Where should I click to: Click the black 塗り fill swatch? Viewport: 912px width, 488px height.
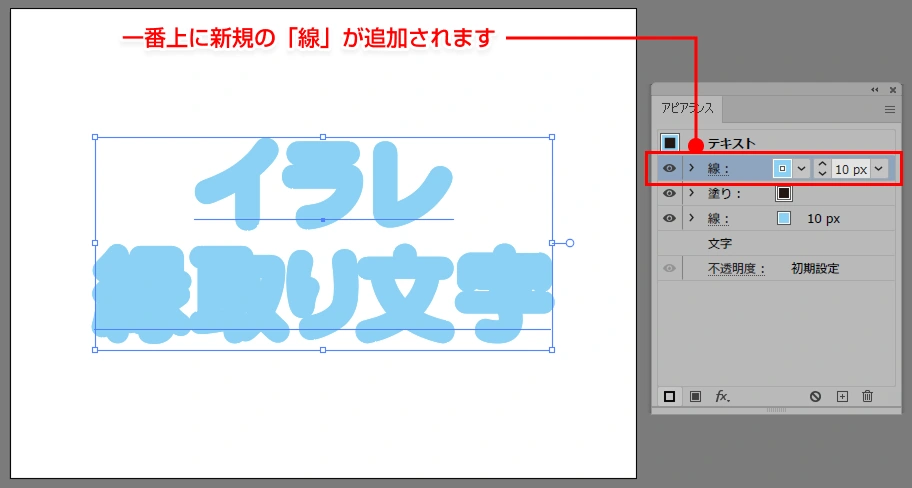click(783, 193)
